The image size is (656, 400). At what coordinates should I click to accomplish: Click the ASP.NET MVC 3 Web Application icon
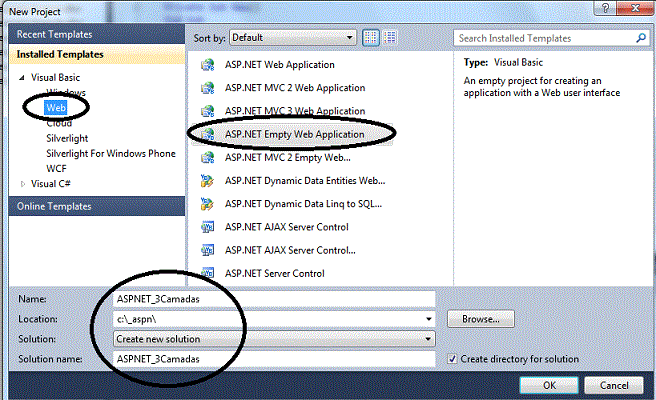(208, 111)
